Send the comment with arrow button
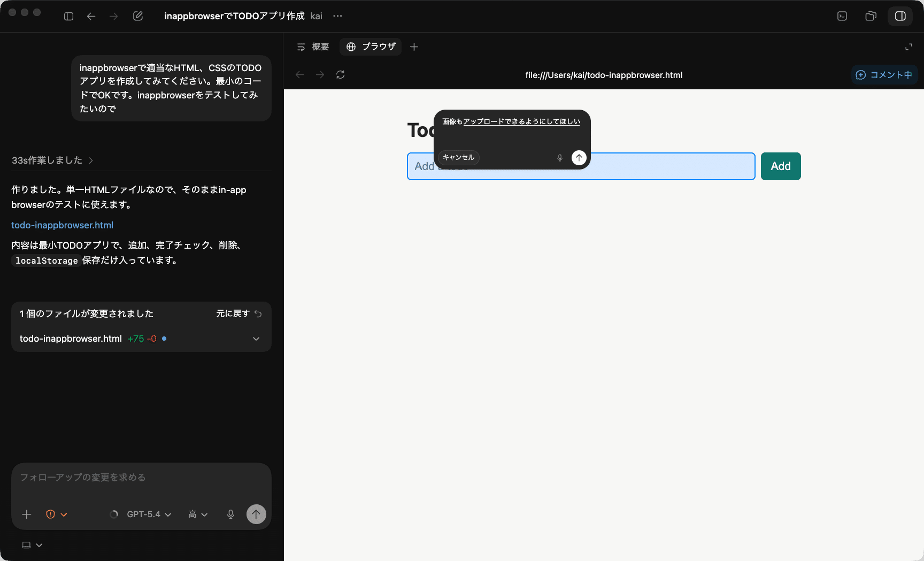This screenshot has height=561, width=924. click(x=579, y=158)
